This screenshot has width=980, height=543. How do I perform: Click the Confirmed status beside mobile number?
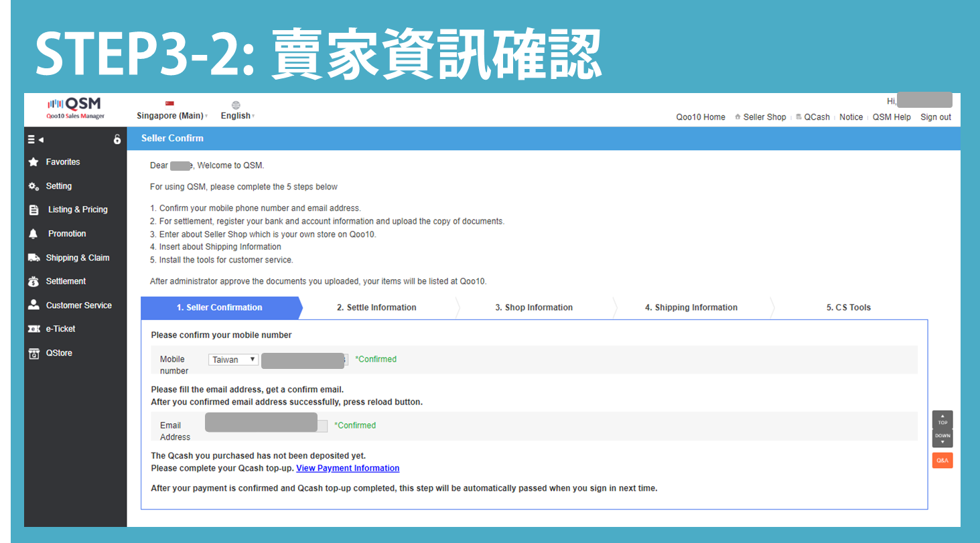pyautogui.click(x=376, y=360)
